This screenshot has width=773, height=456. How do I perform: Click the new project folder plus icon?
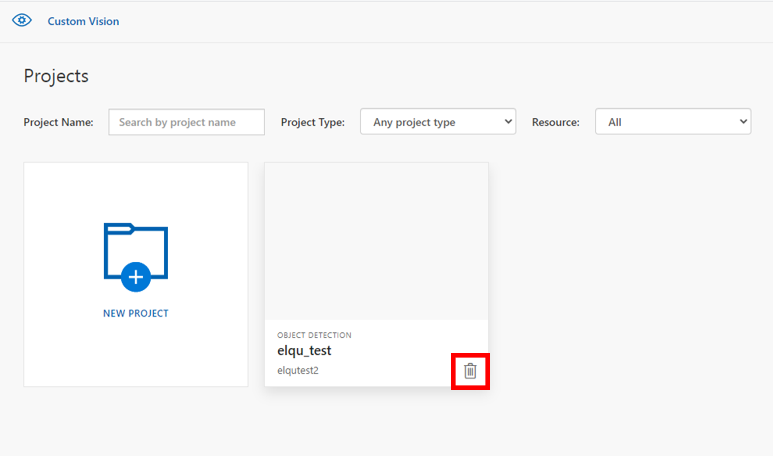coord(136,257)
